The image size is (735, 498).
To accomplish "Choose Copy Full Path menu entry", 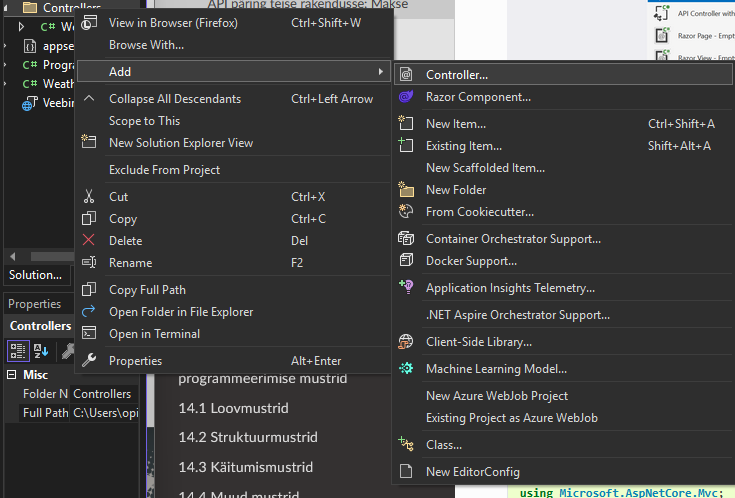I will tap(147, 290).
